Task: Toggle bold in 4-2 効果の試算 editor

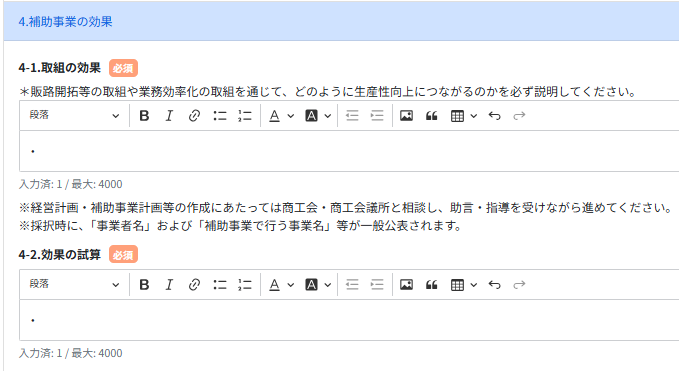Action: 144,284
